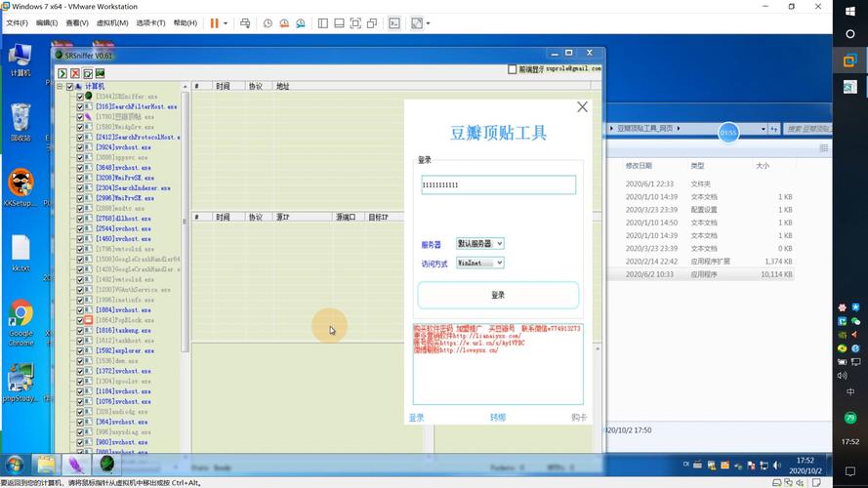Open the Recycle Bin desktop icon
868x488 pixels.
21,122
